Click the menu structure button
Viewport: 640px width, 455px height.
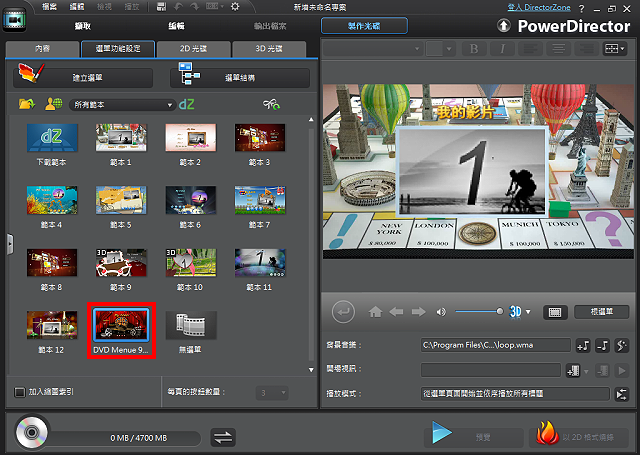pos(240,77)
